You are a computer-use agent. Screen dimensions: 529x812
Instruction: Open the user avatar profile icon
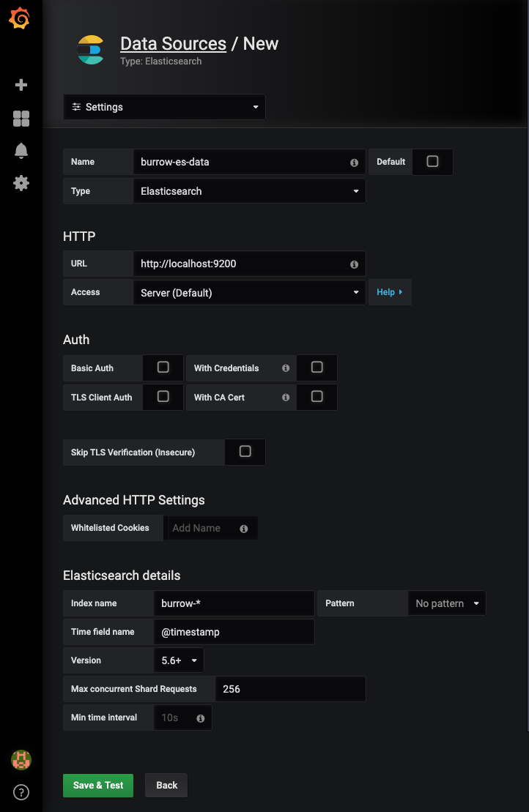[x=21, y=760]
